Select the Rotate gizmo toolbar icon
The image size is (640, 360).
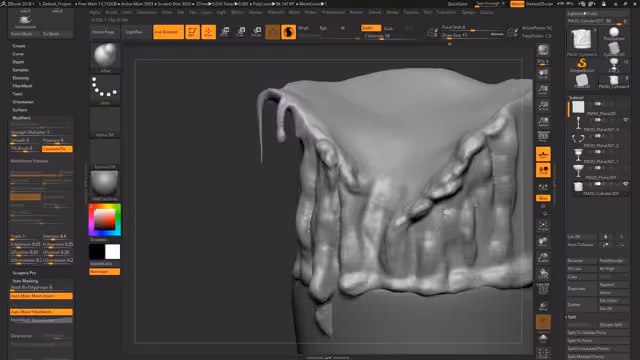257,32
